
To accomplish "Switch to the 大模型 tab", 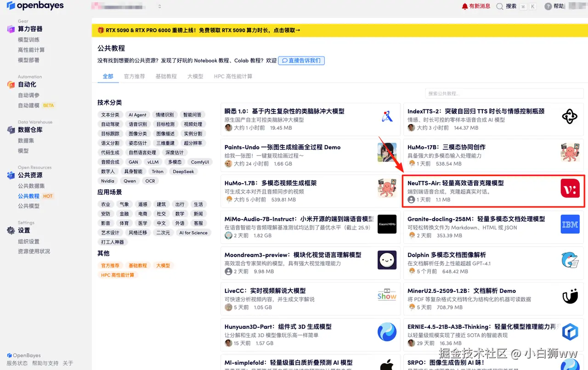I will pos(195,76).
